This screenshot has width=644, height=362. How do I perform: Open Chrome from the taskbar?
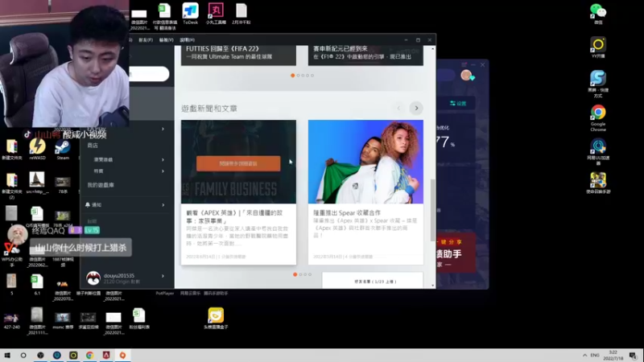[x=89, y=356]
